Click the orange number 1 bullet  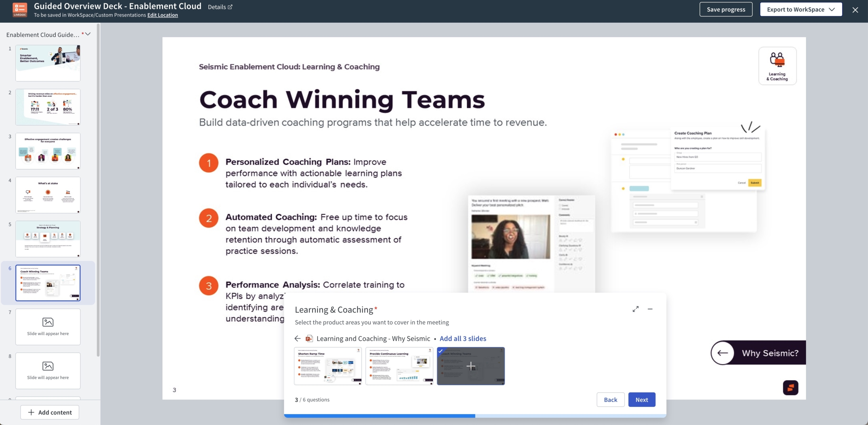point(209,163)
